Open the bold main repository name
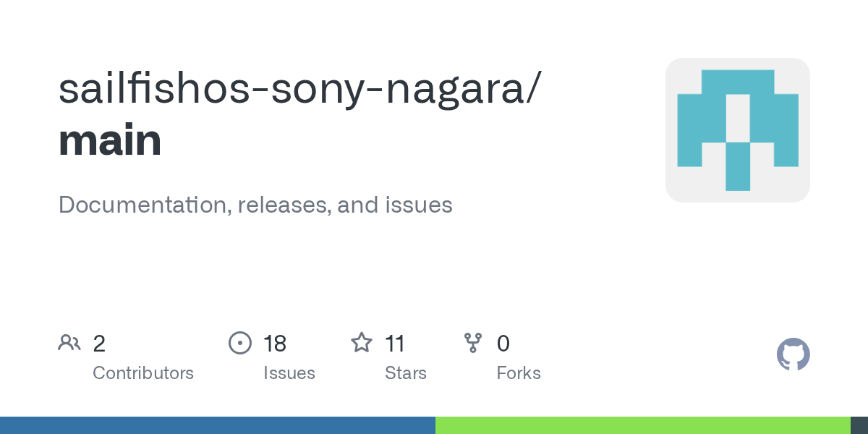Image resolution: width=868 pixels, height=434 pixels. coord(110,140)
